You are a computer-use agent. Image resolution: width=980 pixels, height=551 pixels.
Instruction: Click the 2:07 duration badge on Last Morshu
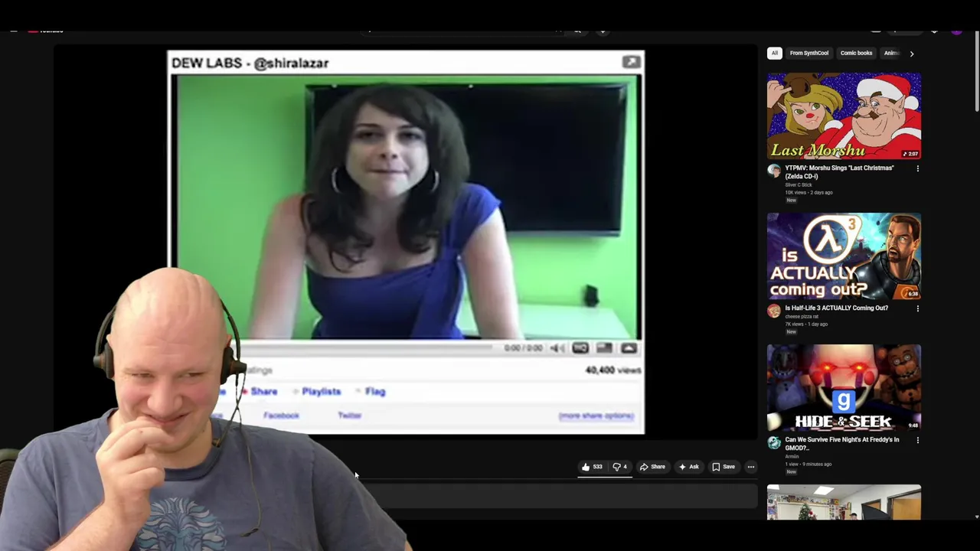pyautogui.click(x=910, y=154)
